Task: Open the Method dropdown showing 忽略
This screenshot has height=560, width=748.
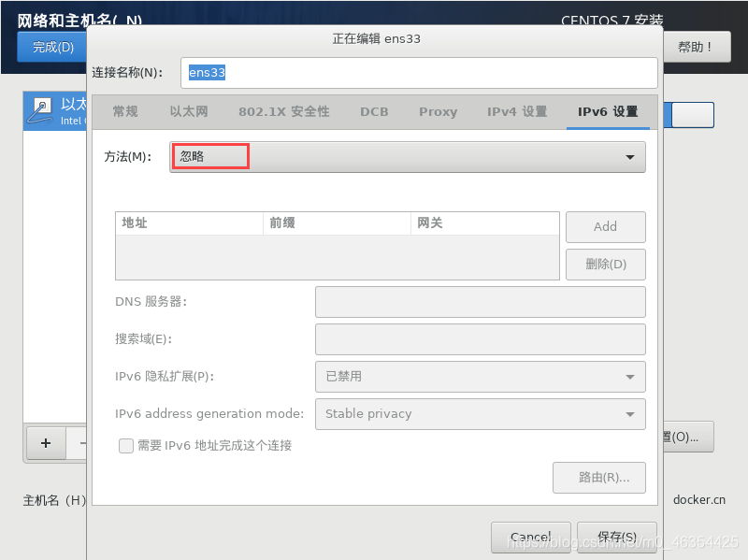Action: tap(408, 157)
